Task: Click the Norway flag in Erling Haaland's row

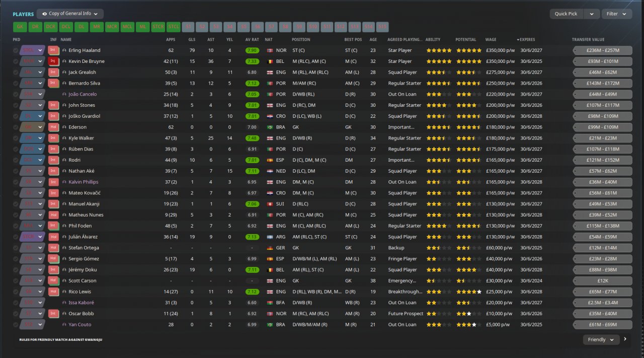Action: tap(269, 50)
